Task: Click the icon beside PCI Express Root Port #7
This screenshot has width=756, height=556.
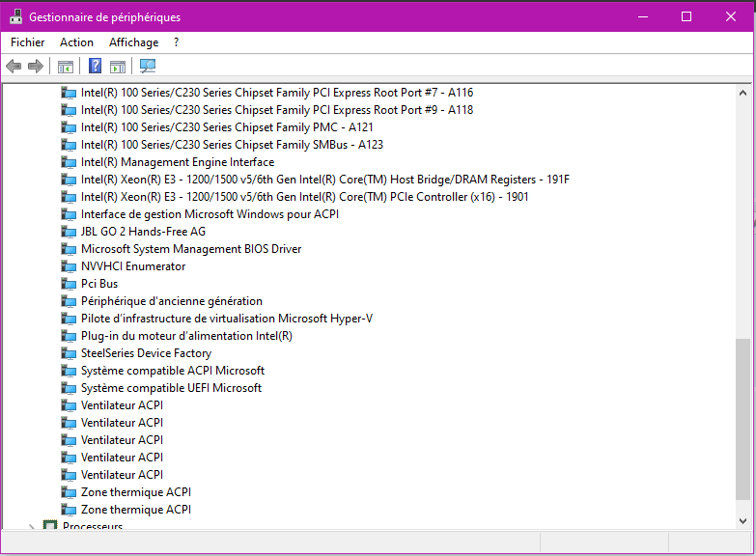Action: 69,93
